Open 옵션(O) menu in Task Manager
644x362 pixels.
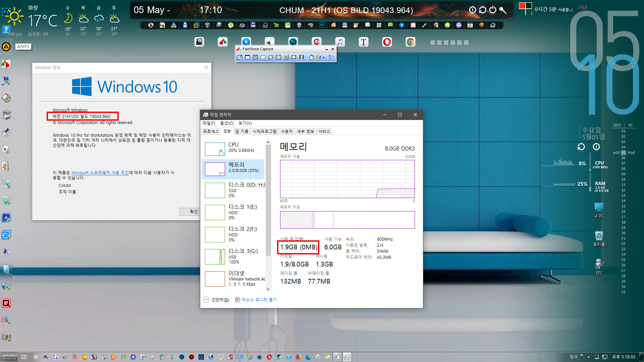(227, 123)
